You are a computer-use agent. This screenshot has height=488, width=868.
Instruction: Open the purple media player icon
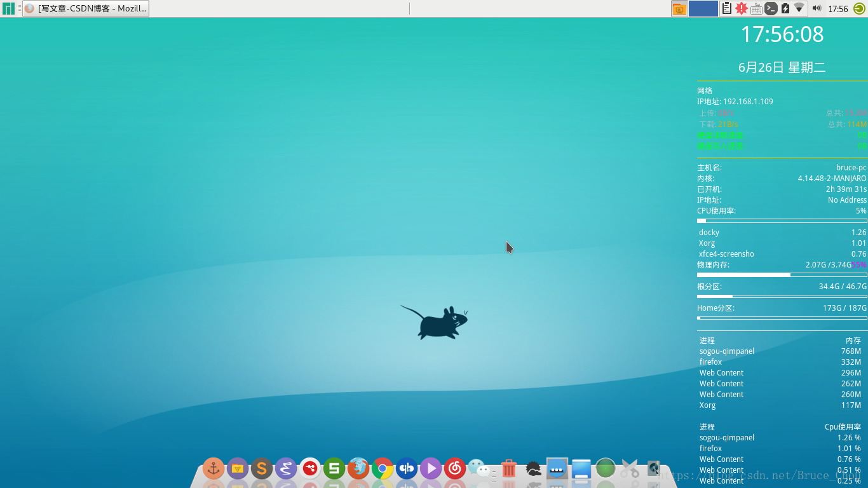(431, 469)
